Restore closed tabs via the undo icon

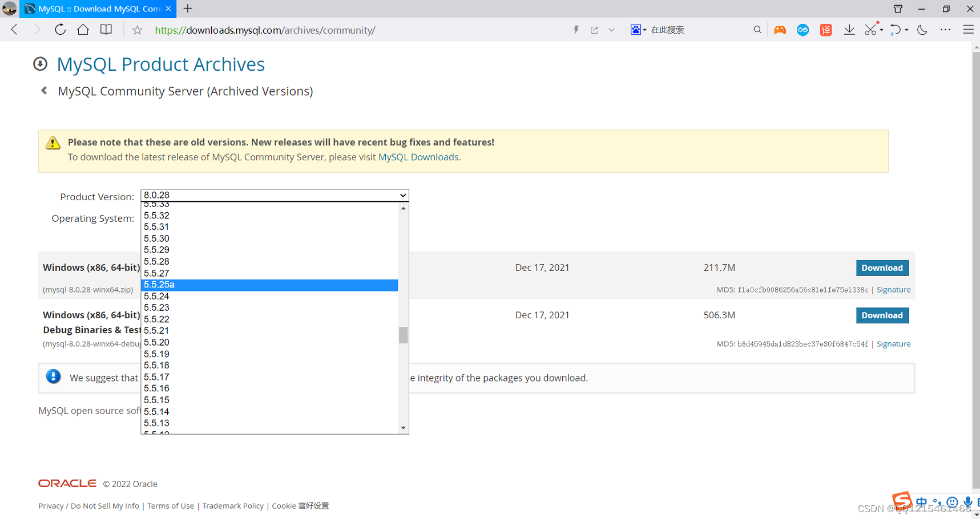pos(896,29)
